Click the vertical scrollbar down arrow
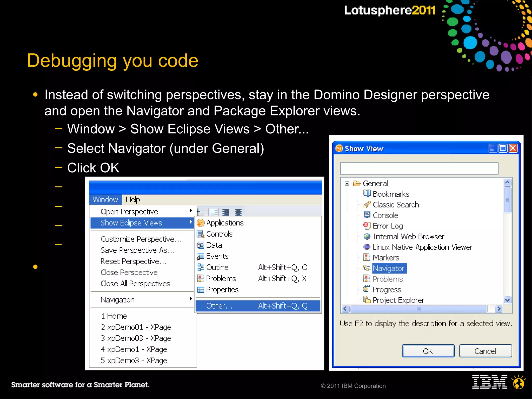This screenshot has height=399, width=532. 507,300
